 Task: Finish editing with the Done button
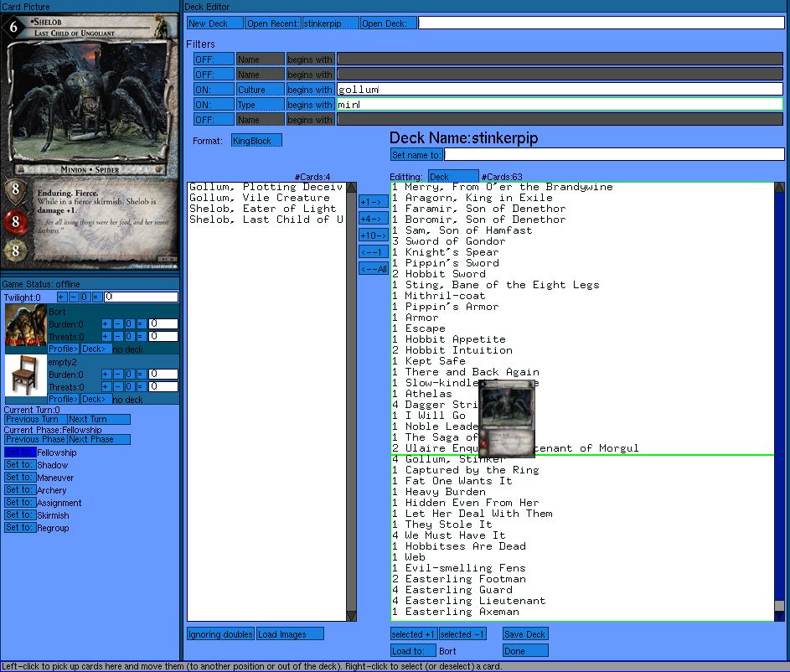pyautogui.click(x=525, y=650)
